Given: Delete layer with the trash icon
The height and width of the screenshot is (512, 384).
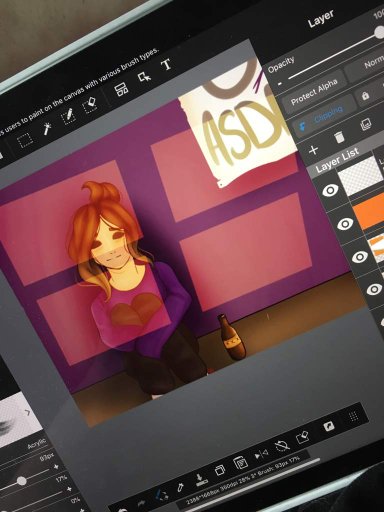Looking at the screenshot, I should pyautogui.click(x=339, y=137).
